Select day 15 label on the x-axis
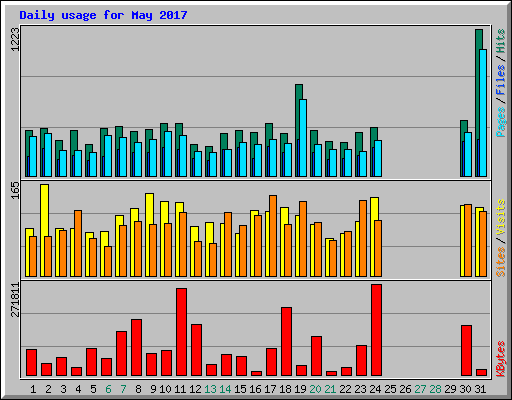Image resolution: width=512 pixels, height=400 pixels. click(x=240, y=389)
